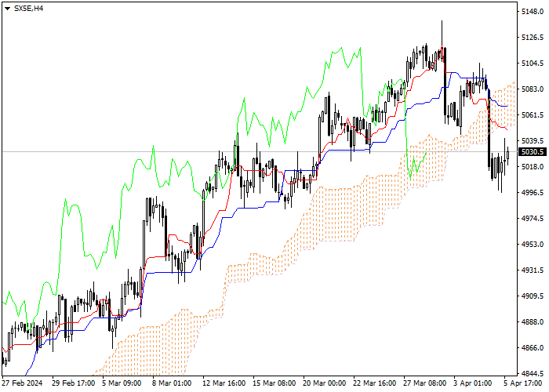Click the 4844.5 price axis label

pos(533,373)
